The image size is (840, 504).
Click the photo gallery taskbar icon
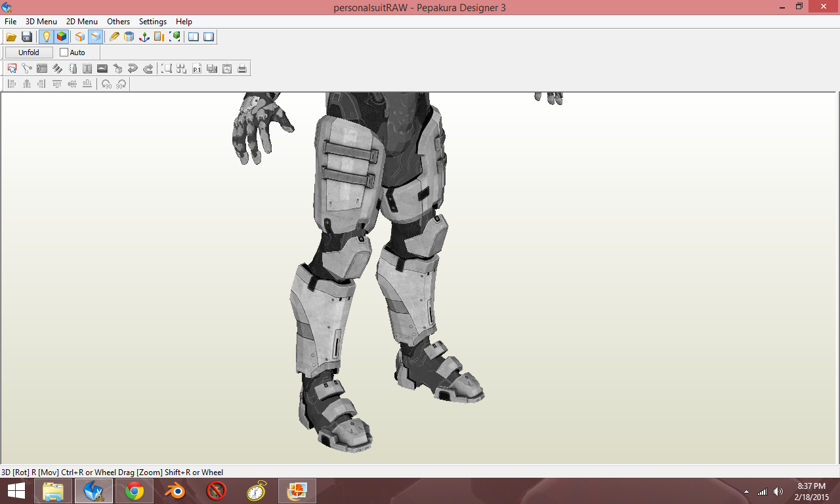point(298,491)
